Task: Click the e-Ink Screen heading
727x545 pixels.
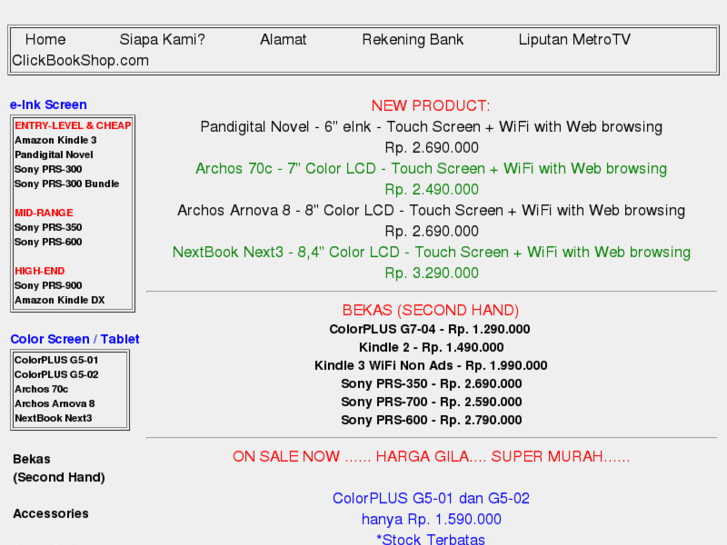Action: click(x=48, y=105)
